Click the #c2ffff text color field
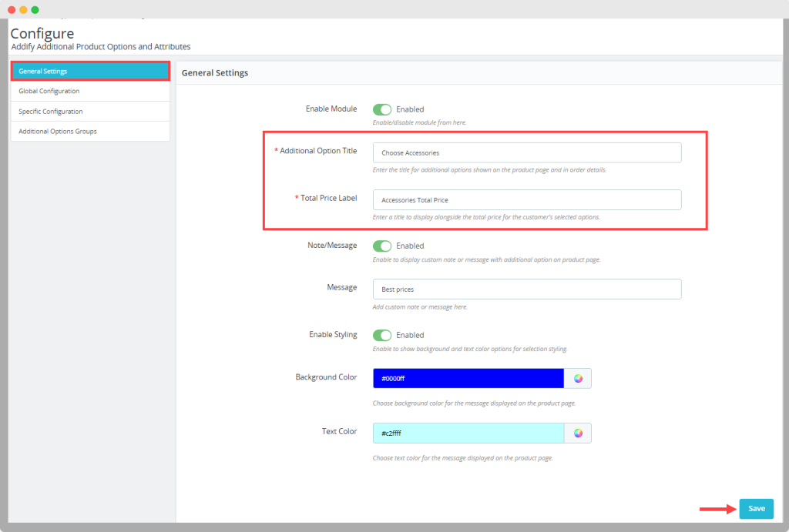Screen dimensions: 789x532 point(468,433)
